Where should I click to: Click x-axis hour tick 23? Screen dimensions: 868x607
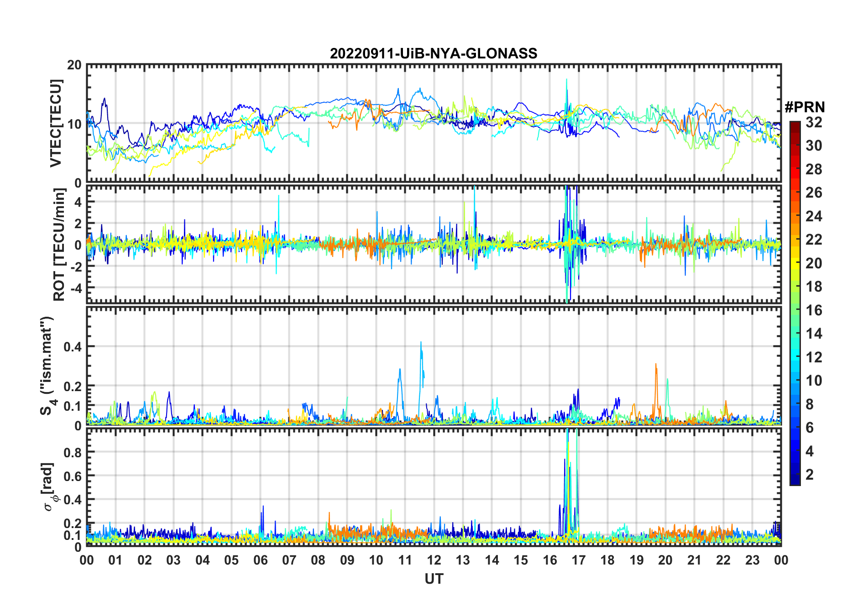tap(753, 560)
